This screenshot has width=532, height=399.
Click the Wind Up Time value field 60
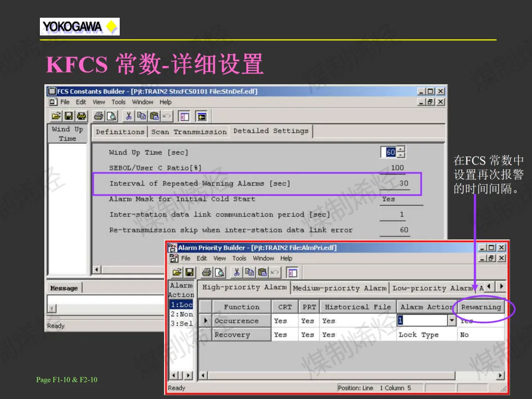click(389, 152)
